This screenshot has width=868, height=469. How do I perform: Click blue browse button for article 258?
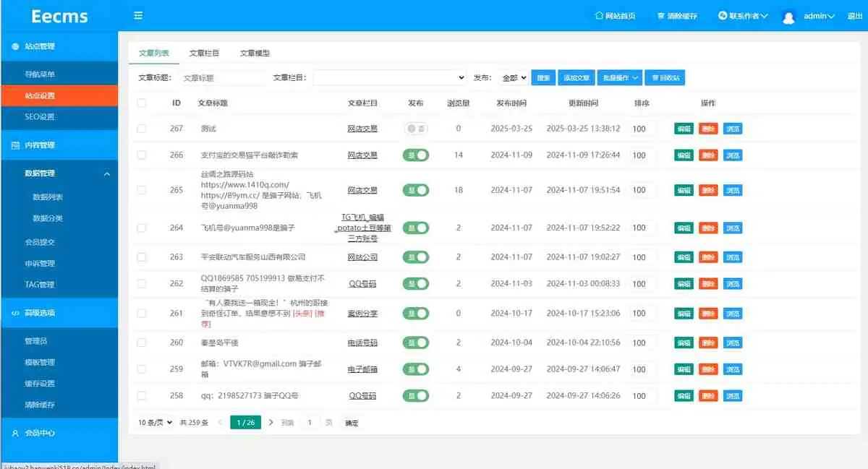click(733, 395)
